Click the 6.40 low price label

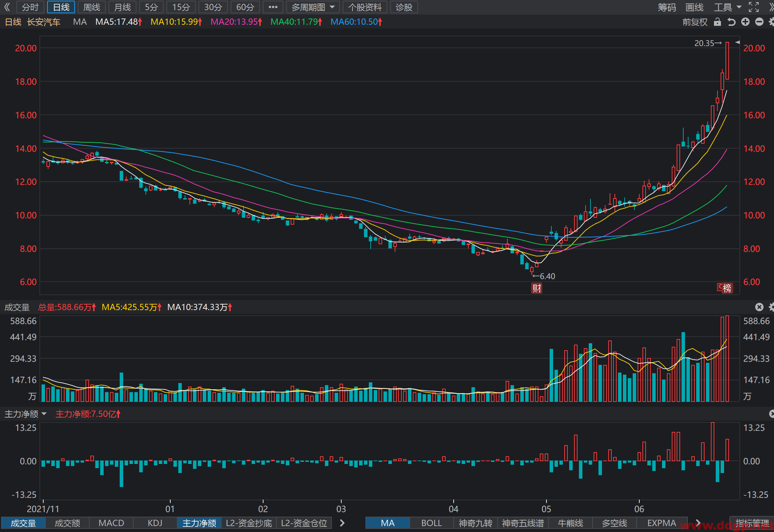[x=544, y=276]
